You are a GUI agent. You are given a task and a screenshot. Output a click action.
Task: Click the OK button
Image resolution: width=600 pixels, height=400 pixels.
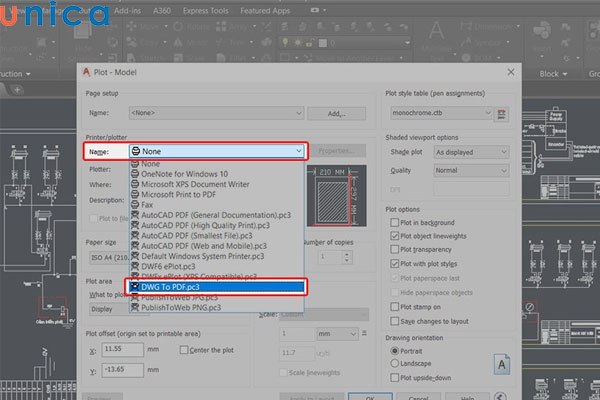370,397
